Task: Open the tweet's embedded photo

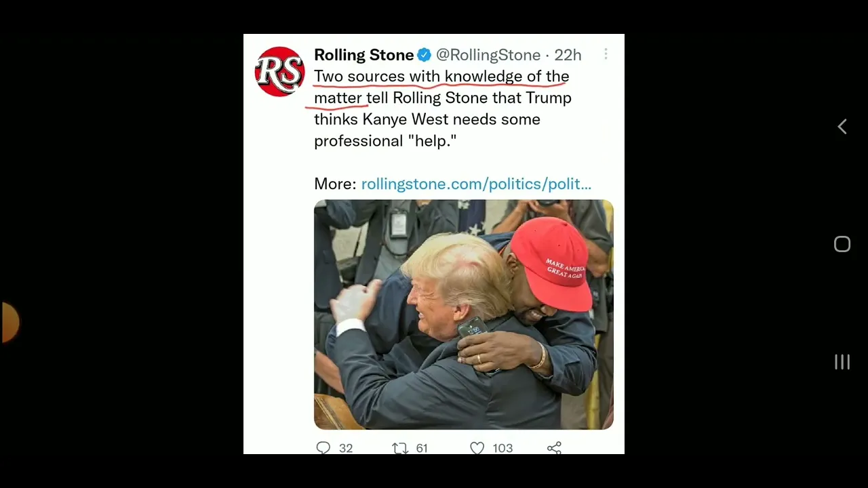Action: [x=464, y=314]
